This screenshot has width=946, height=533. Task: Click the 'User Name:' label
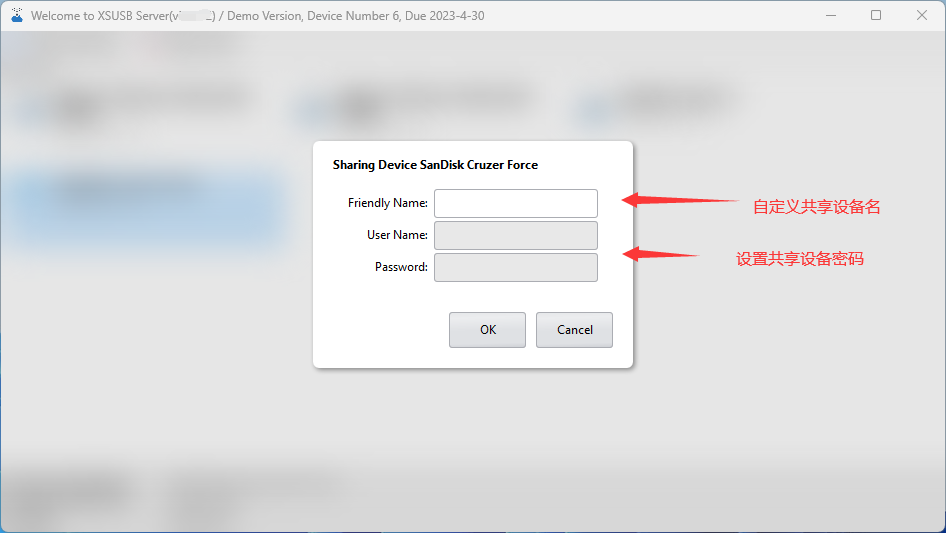coord(397,235)
